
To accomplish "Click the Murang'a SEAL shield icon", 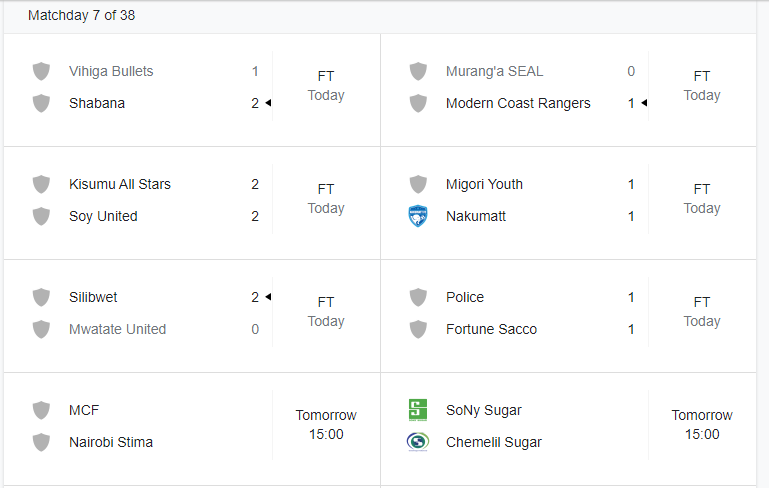I will click(418, 71).
